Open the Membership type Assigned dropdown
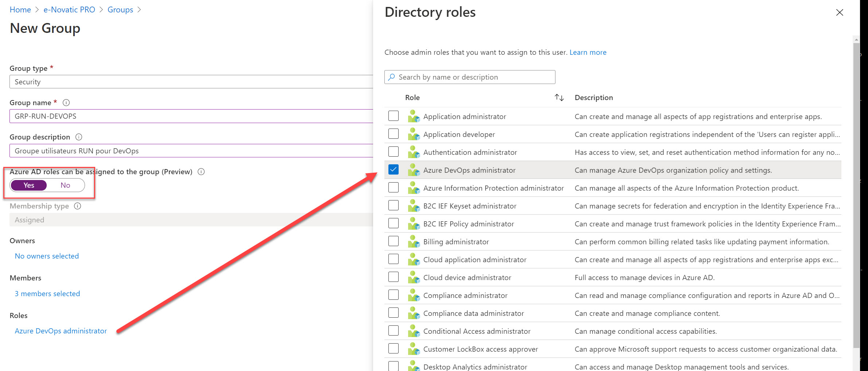 point(191,220)
